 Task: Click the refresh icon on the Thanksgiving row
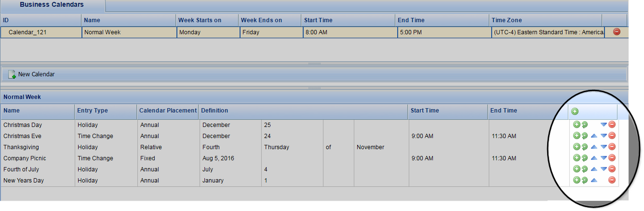point(584,147)
